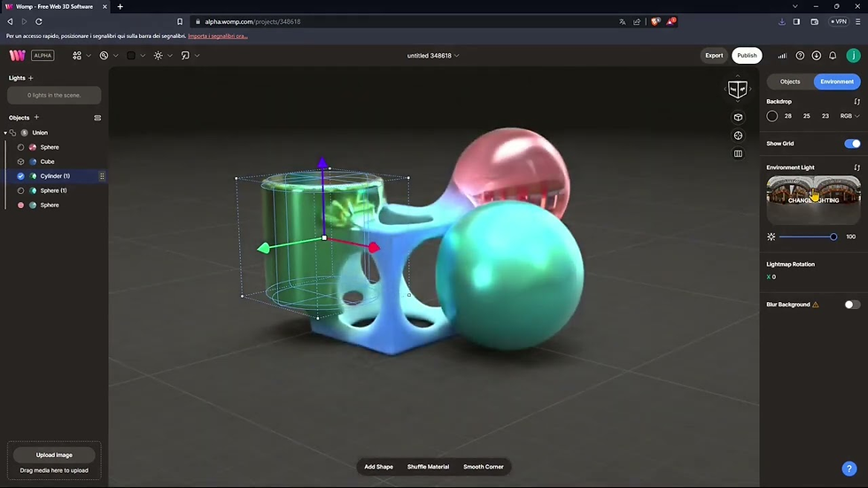Click the focus target view icon

pyautogui.click(x=738, y=136)
